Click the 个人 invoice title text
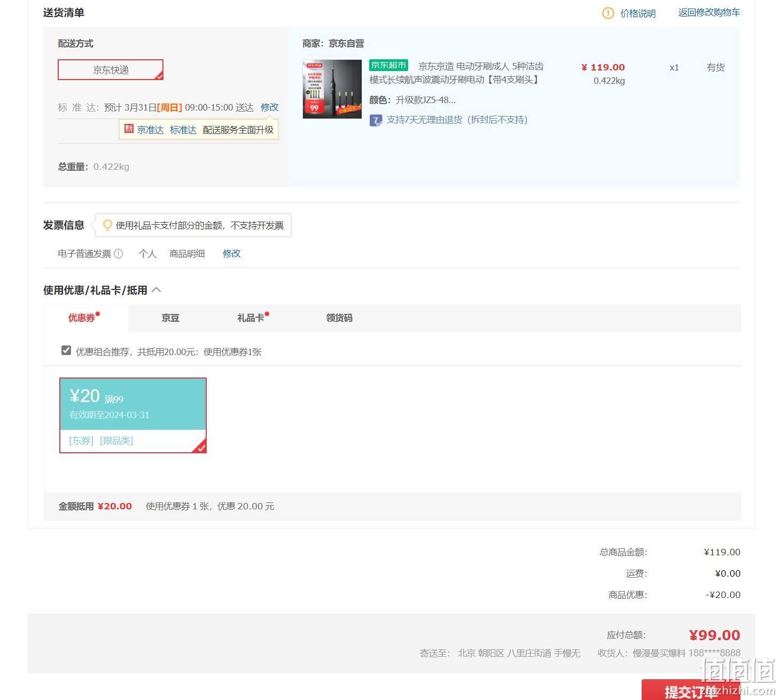Screen dimensions: 780x700 pyautogui.click(x=147, y=254)
